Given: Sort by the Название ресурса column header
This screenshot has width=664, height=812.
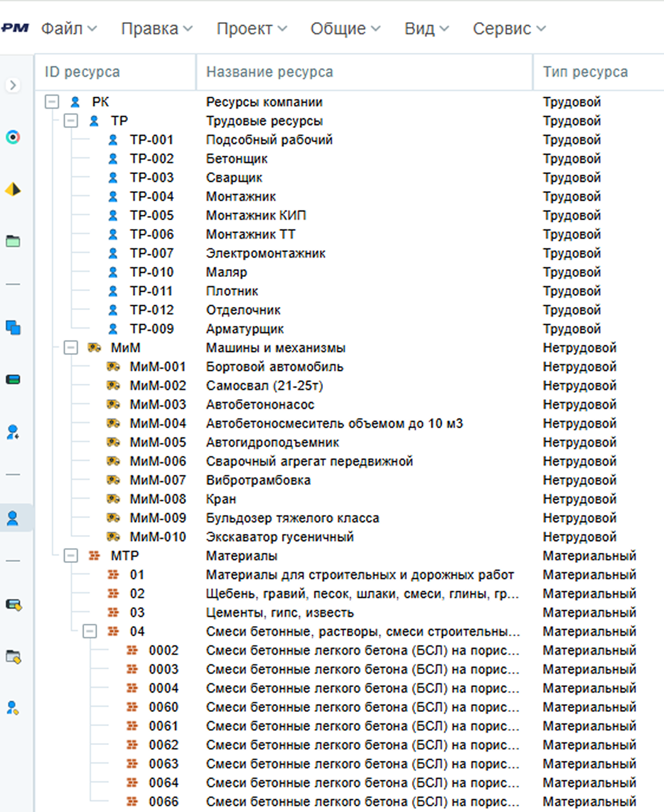Looking at the screenshot, I should tap(269, 72).
